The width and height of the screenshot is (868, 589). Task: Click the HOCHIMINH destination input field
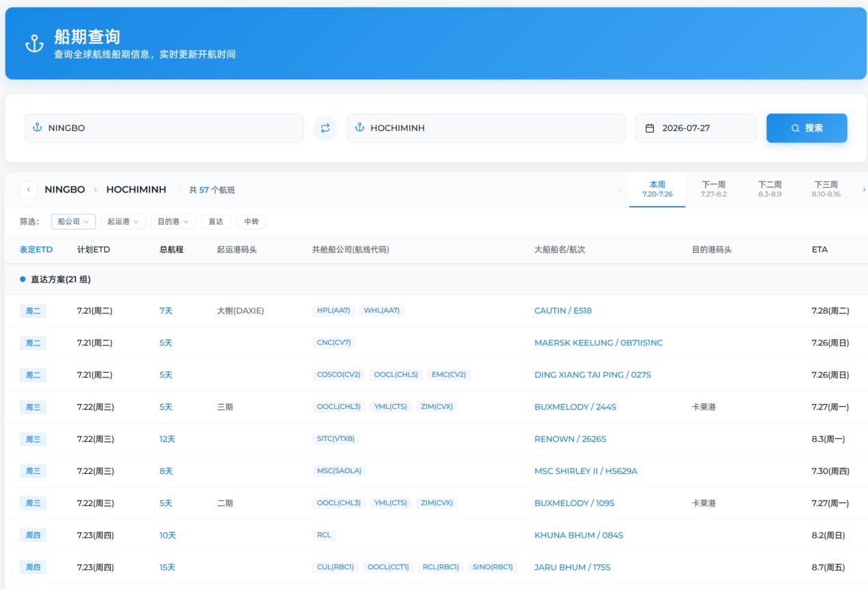[486, 128]
